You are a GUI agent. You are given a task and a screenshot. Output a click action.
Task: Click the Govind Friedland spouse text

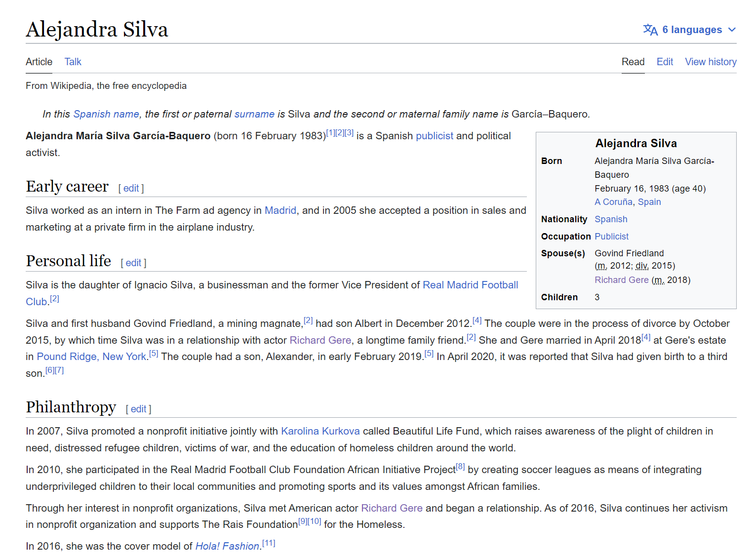(629, 253)
